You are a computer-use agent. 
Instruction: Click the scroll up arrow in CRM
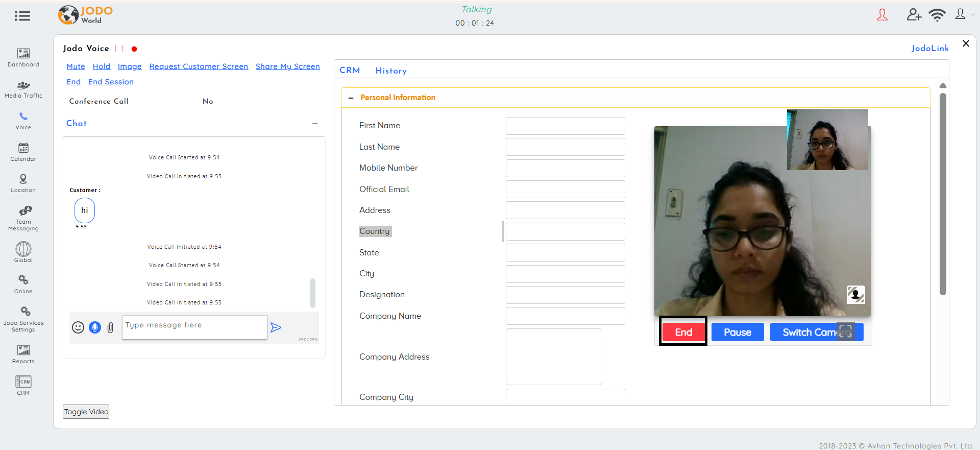[x=943, y=85]
